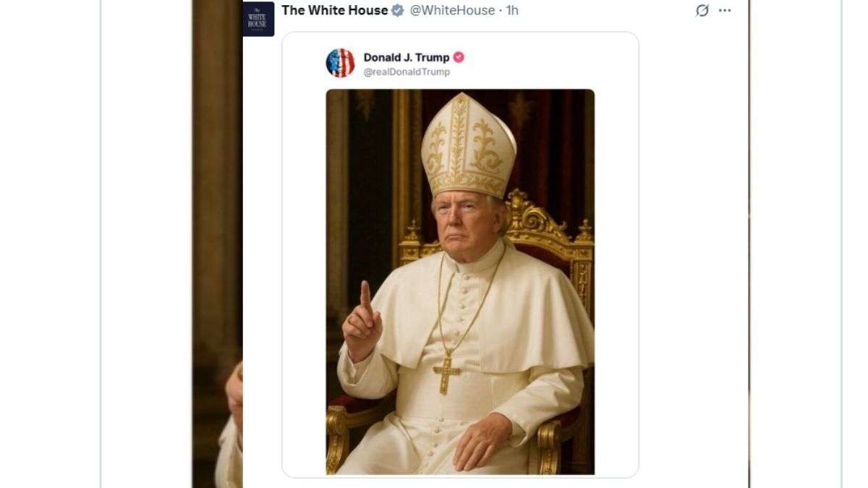Click the Grok slashed-circle icon
868x488 pixels.
[702, 11]
